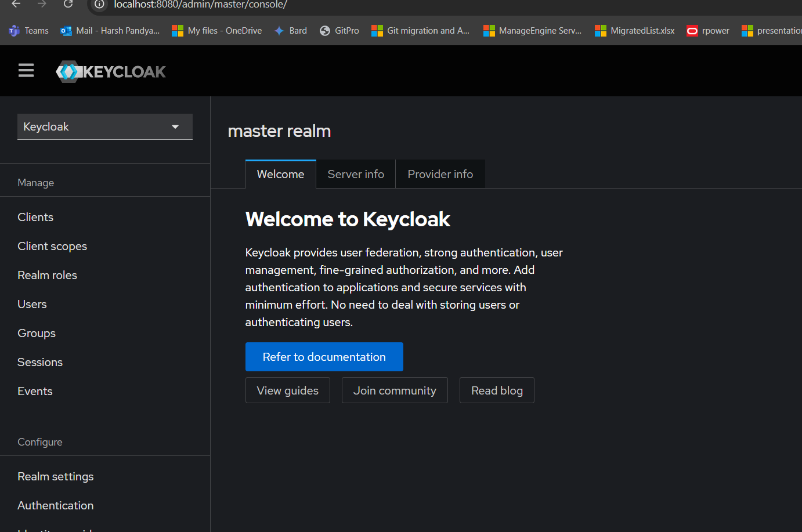This screenshot has width=802, height=532.
Task: Click the Join community button
Action: (395, 390)
